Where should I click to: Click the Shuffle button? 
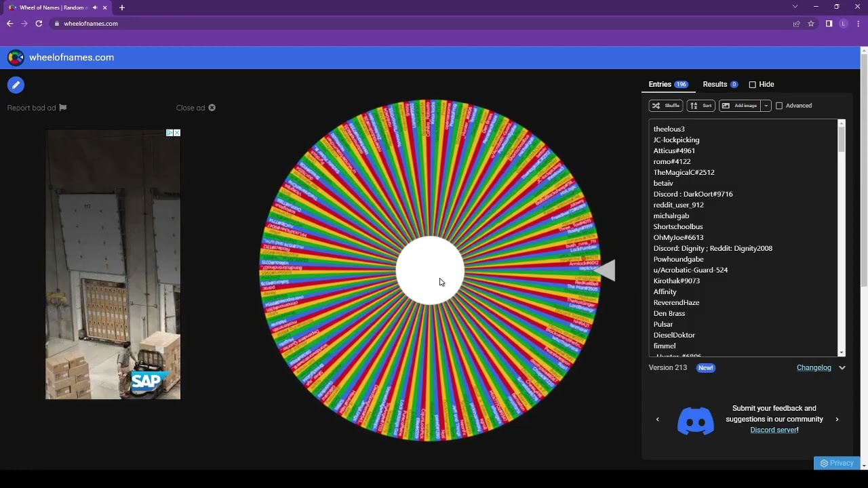click(x=666, y=106)
